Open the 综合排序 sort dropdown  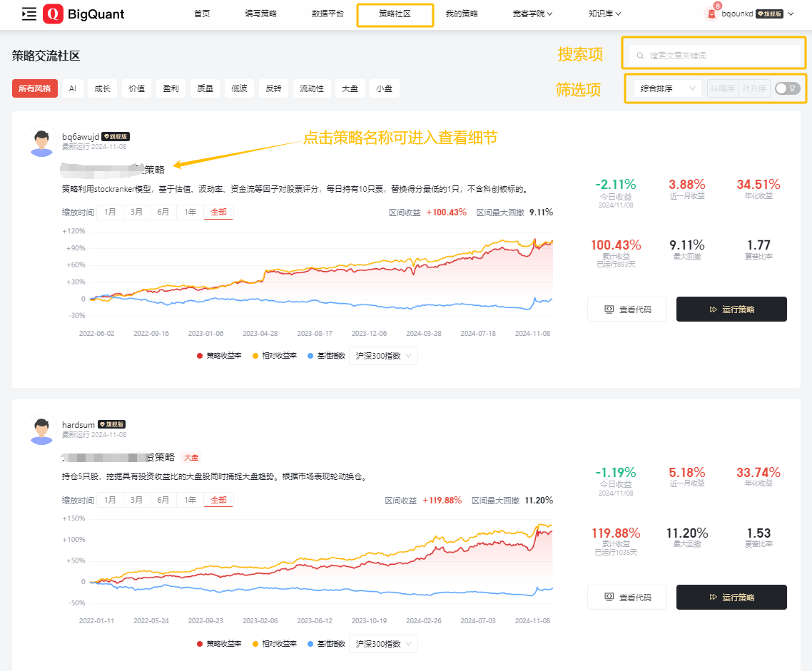pyautogui.click(x=668, y=88)
